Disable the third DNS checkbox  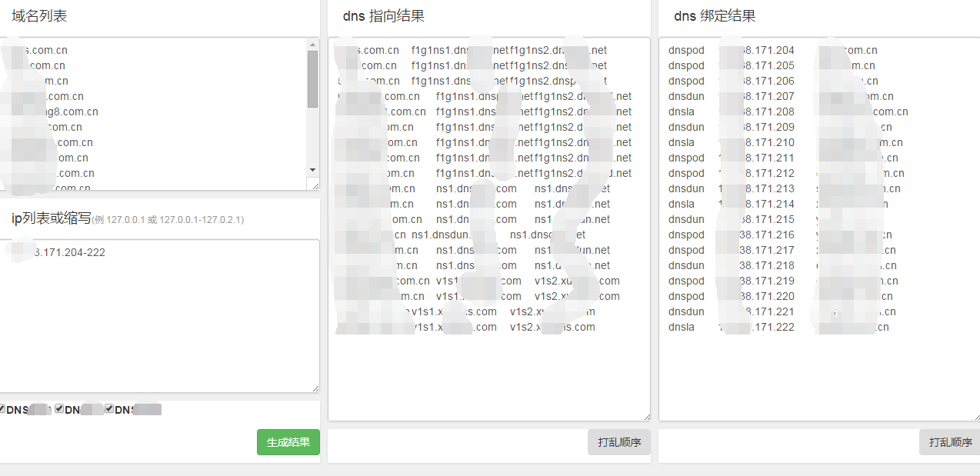pyautogui.click(x=109, y=409)
